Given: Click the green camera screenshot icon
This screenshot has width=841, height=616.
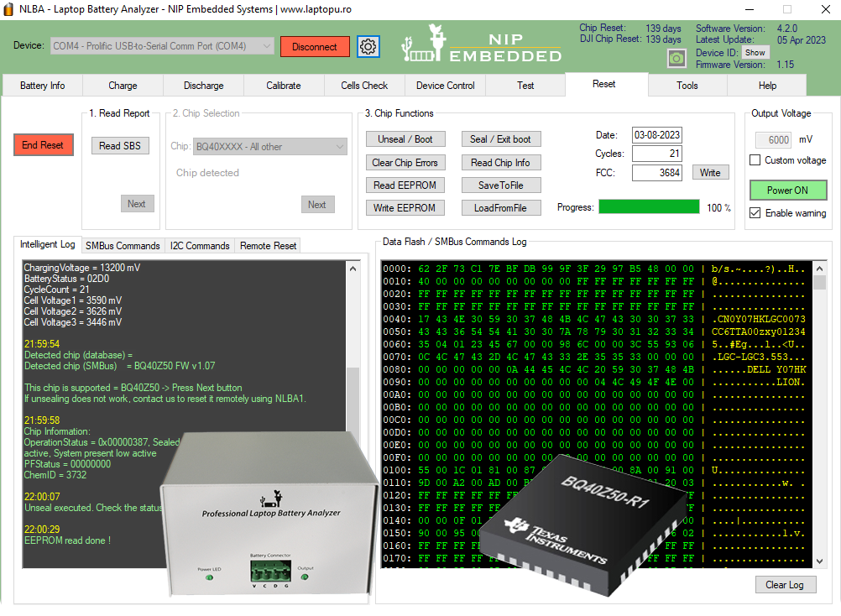Looking at the screenshot, I should tap(676, 58).
